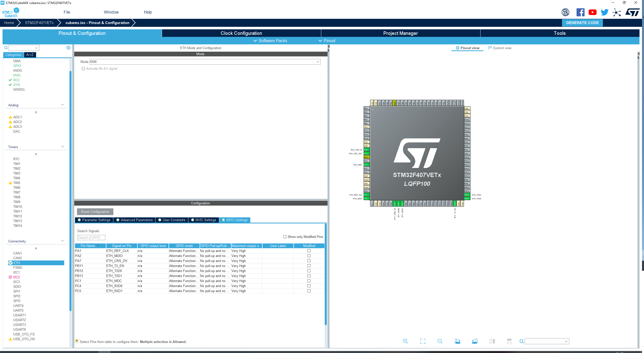Click the Search Signals input field

(x=91, y=237)
